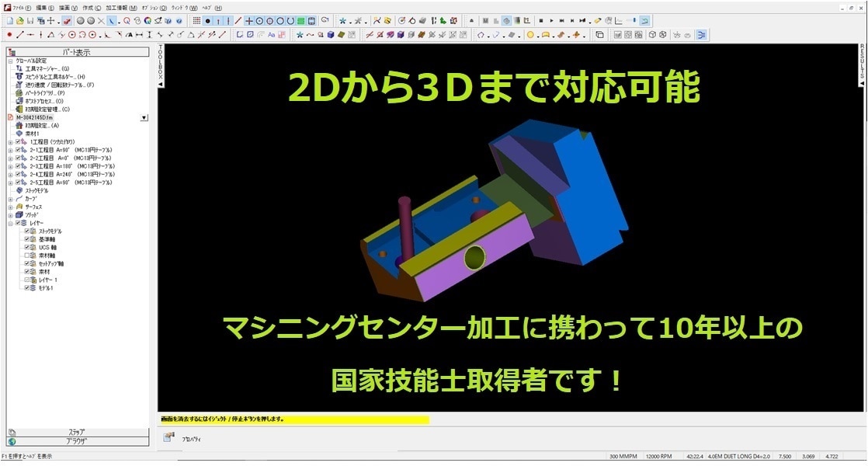Image resolution: width=868 pixels, height=466 pixels.
Task: Open the 描画(V) menu
Action: click(x=68, y=8)
